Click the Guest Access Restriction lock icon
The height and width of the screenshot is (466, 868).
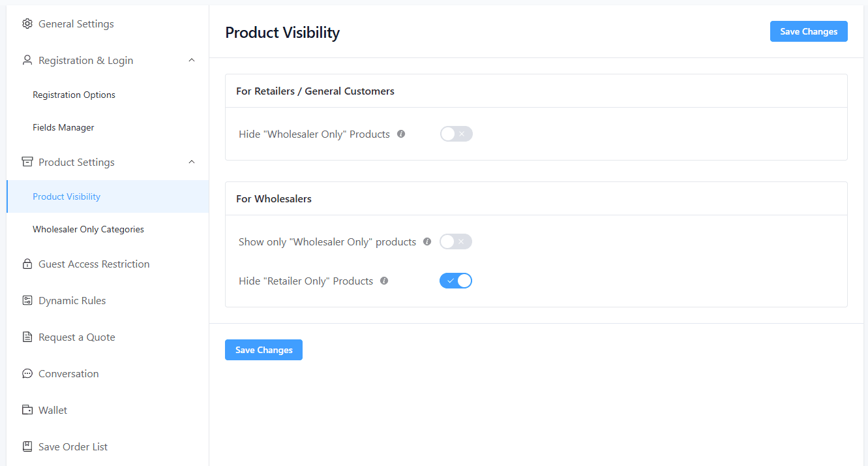(27, 264)
